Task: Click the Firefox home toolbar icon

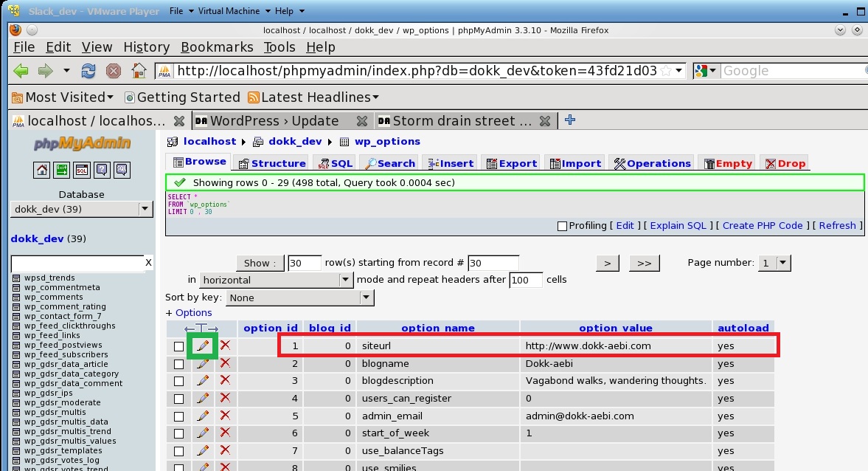Action: pos(139,71)
